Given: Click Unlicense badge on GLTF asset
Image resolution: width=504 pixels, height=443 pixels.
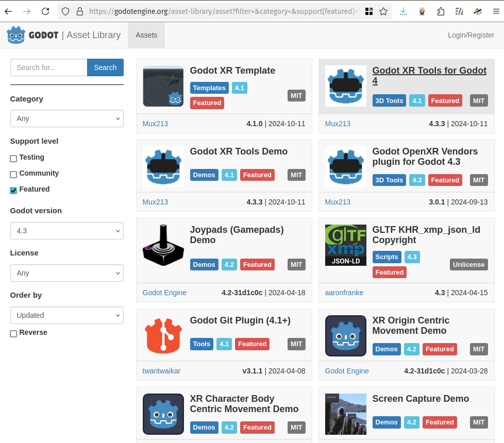Looking at the screenshot, I should (468, 264).
